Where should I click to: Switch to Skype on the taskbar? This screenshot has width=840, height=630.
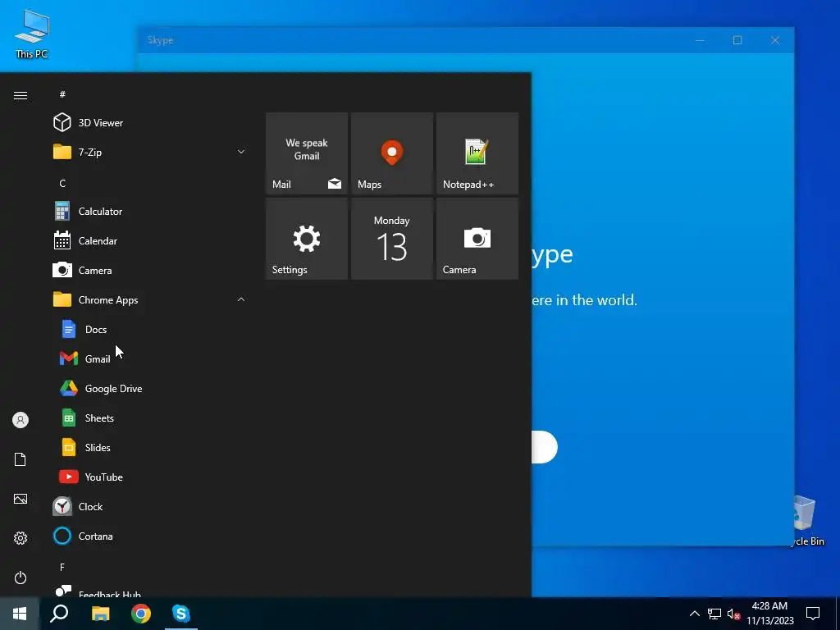pos(181,614)
